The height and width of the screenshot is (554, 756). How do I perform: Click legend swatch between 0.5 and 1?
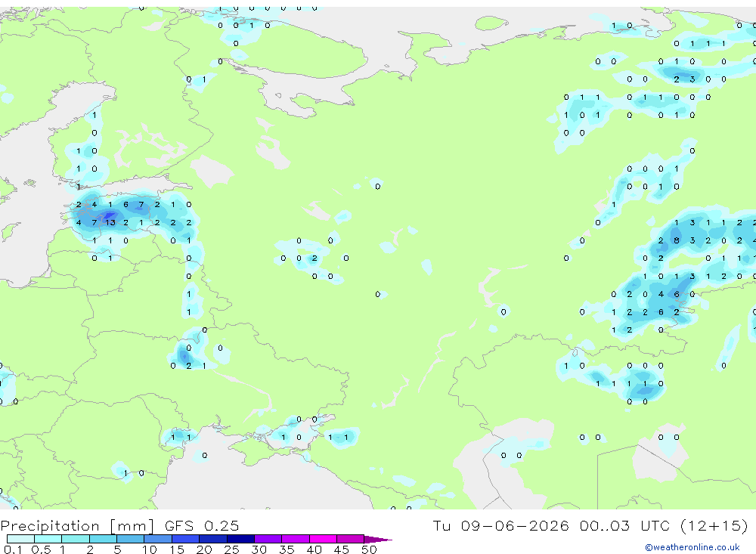point(48,539)
